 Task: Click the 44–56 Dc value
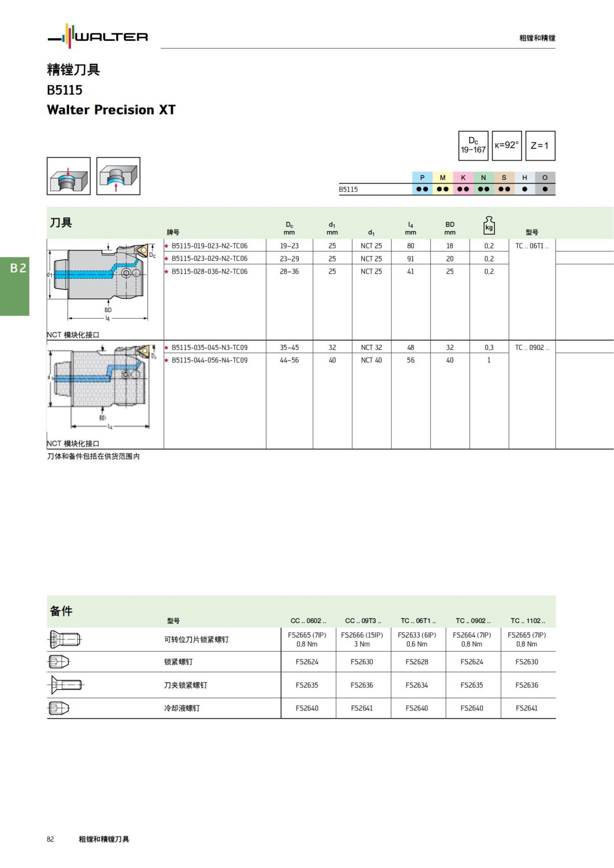[289, 361]
